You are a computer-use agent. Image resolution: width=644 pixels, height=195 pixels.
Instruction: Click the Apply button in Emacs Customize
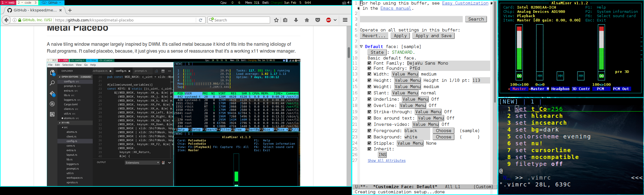400,36
